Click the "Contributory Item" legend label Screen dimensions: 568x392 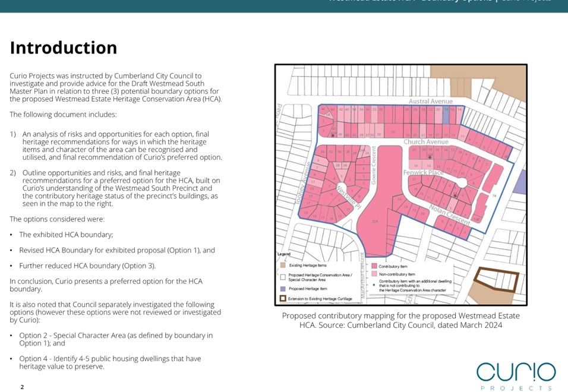(393, 267)
